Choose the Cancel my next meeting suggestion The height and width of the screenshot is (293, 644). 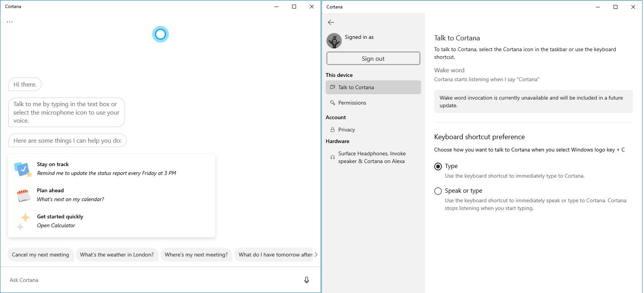pyautogui.click(x=40, y=255)
